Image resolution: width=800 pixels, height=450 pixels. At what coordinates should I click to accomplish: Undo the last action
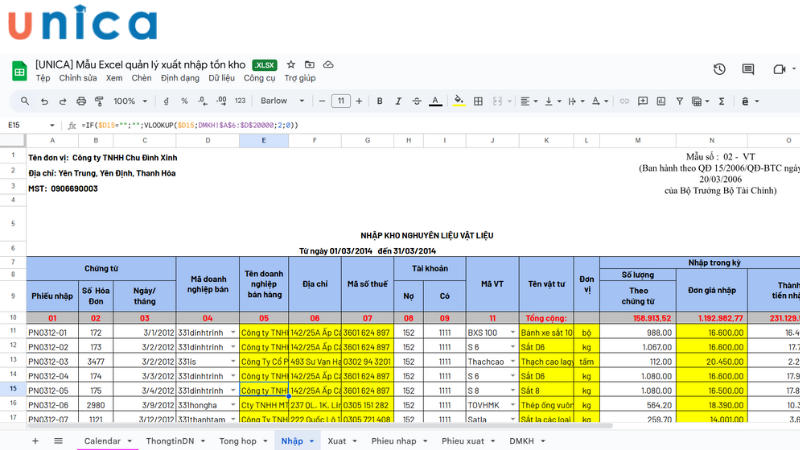tap(44, 102)
